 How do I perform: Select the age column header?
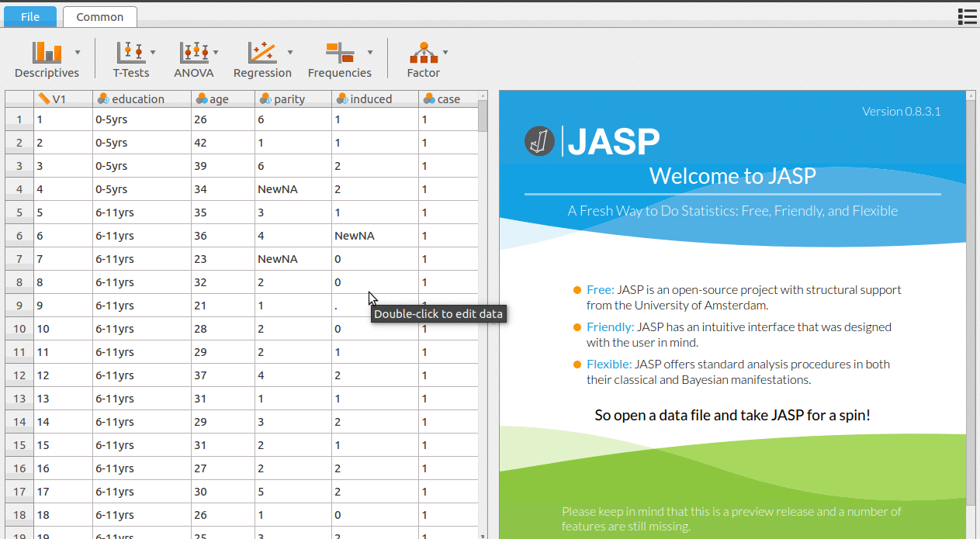[223, 98]
